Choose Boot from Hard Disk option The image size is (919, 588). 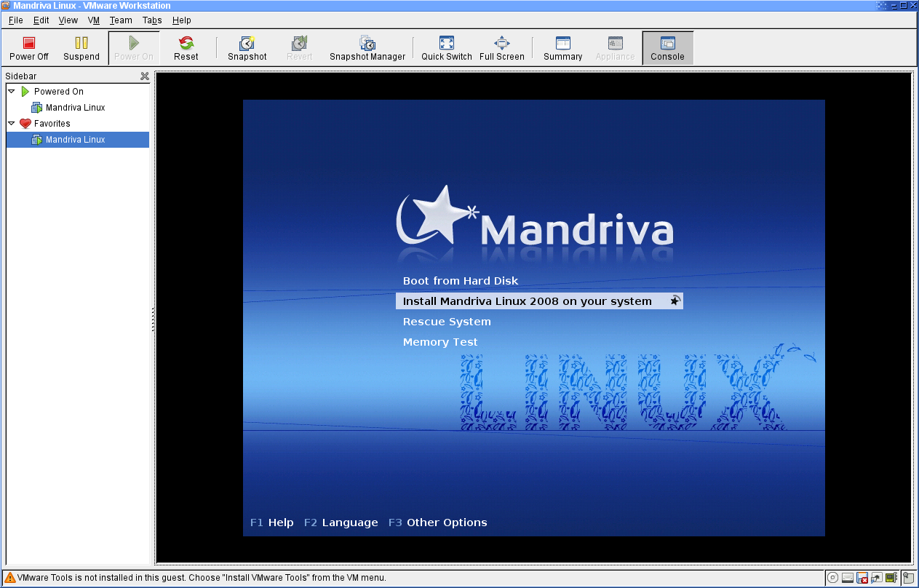461,281
